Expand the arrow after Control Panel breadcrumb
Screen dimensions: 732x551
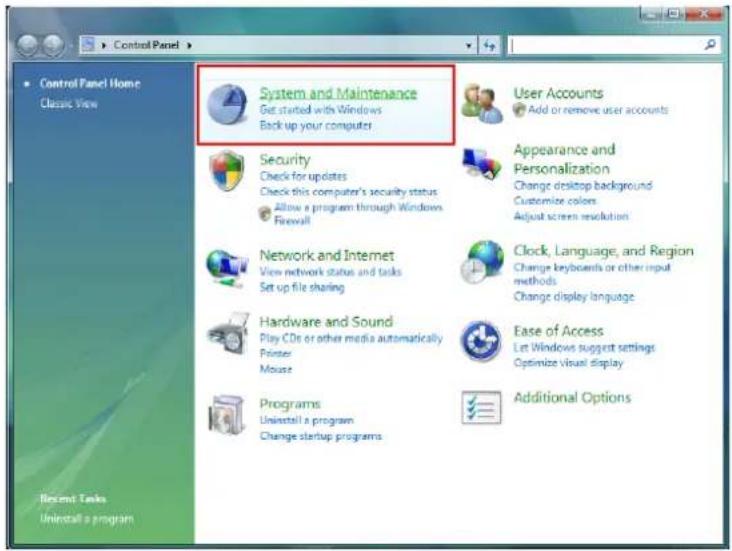pos(189,45)
